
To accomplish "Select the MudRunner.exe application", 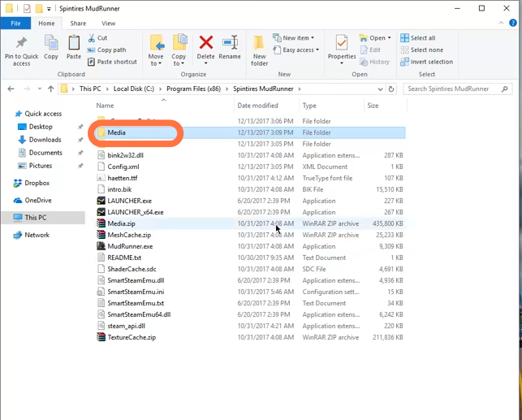I will point(250,246).
